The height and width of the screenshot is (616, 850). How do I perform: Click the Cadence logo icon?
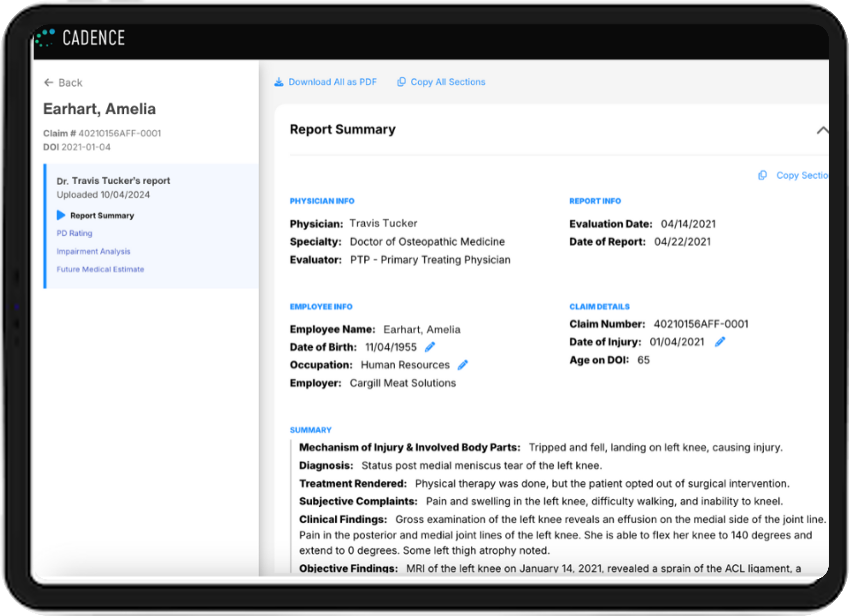[x=45, y=38]
